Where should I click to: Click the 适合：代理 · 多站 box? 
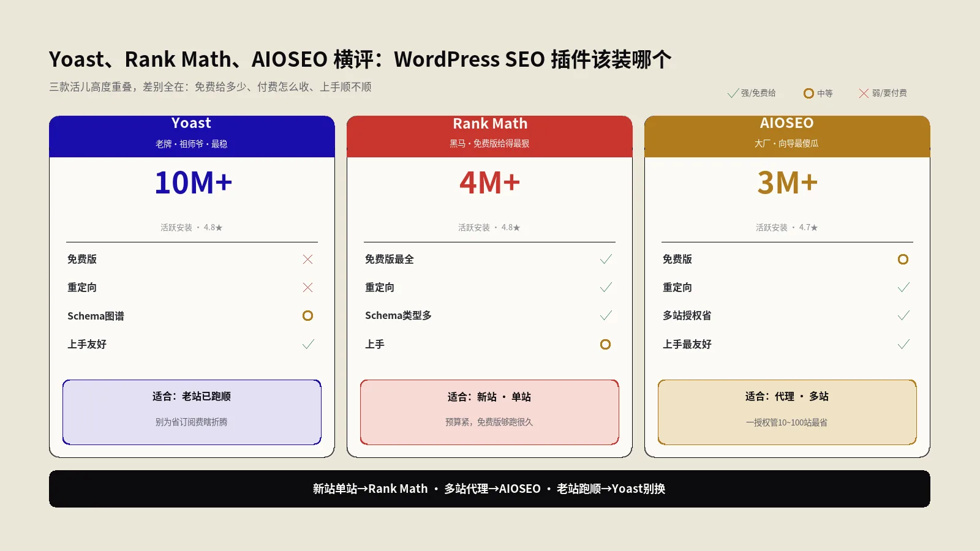[x=787, y=412]
